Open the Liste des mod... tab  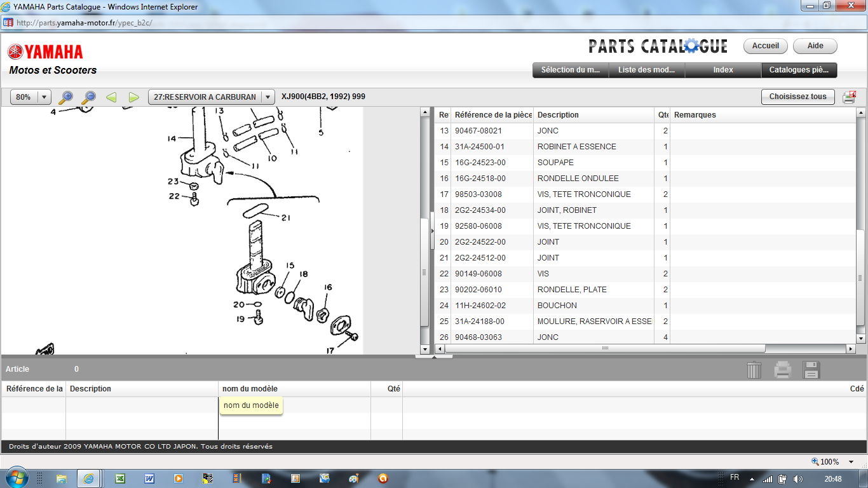pos(647,70)
